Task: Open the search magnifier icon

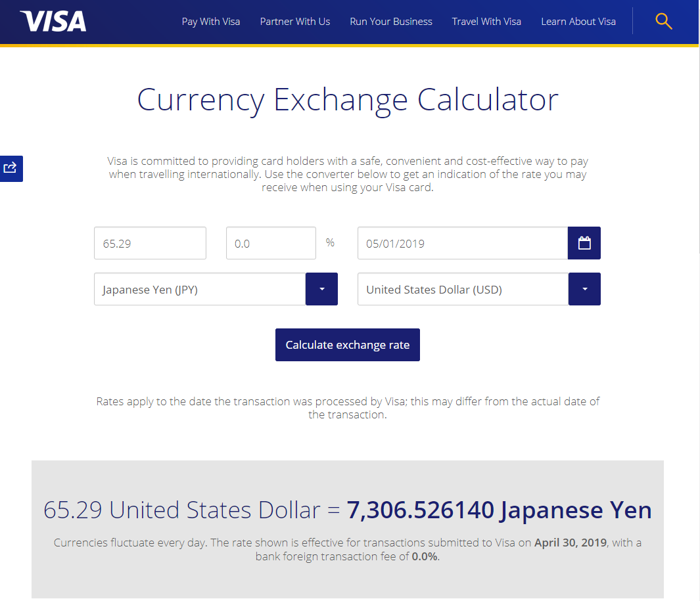Action: tap(663, 21)
